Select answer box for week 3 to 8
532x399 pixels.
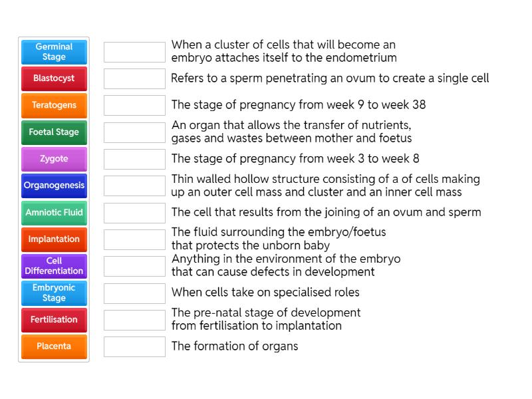click(x=134, y=159)
